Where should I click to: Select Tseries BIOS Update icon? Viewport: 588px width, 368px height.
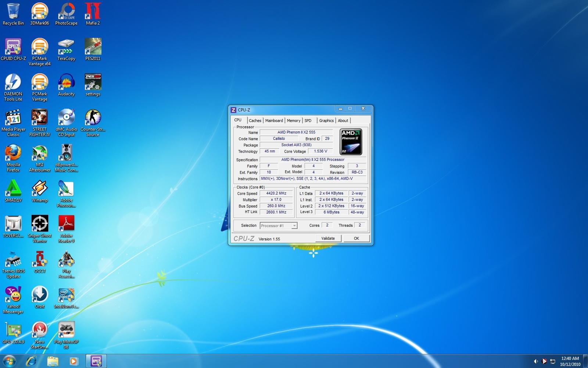[13, 265]
